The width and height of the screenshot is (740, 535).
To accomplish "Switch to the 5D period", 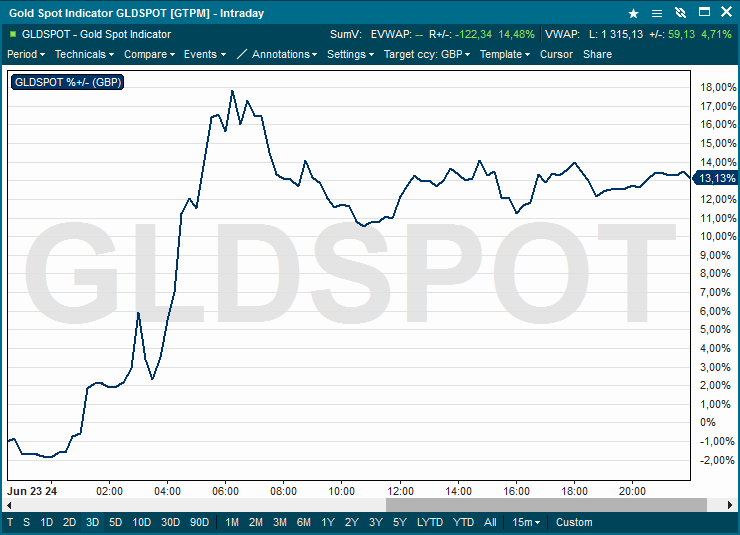I will (x=116, y=522).
